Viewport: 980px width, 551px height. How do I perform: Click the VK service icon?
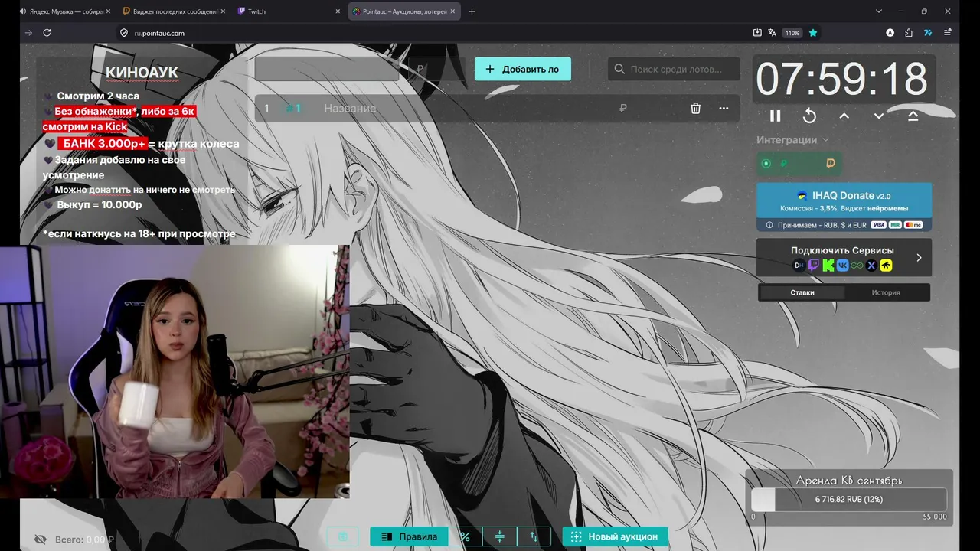click(843, 266)
